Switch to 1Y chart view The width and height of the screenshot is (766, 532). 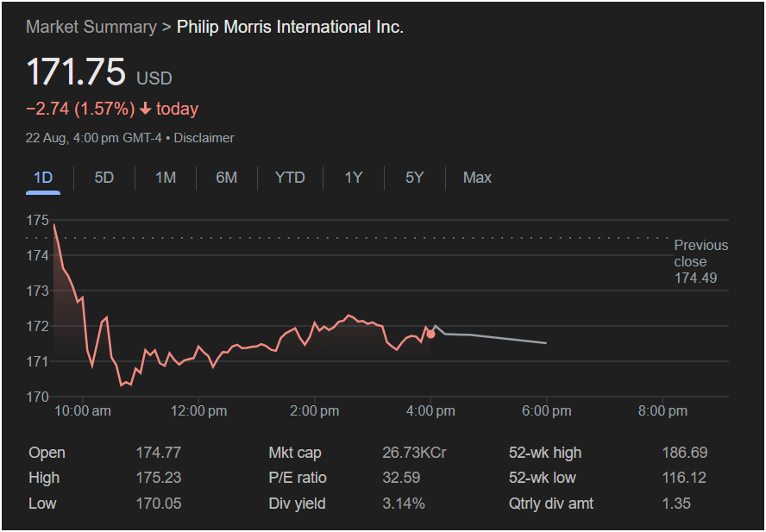click(354, 178)
